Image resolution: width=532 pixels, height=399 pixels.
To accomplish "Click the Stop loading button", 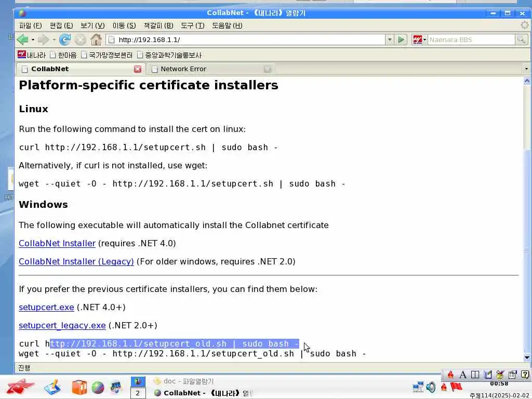I will [x=81, y=39].
